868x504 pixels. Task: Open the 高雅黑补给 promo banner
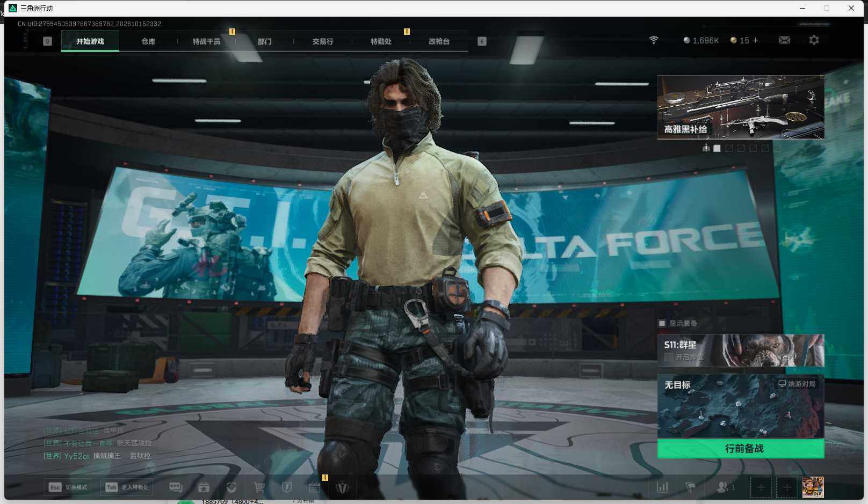click(x=741, y=107)
